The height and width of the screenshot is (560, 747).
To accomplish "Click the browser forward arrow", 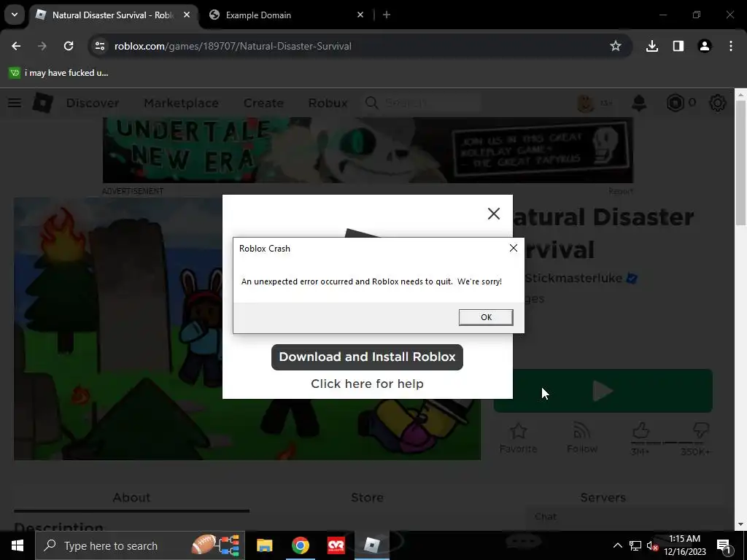I will coord(42,46).
